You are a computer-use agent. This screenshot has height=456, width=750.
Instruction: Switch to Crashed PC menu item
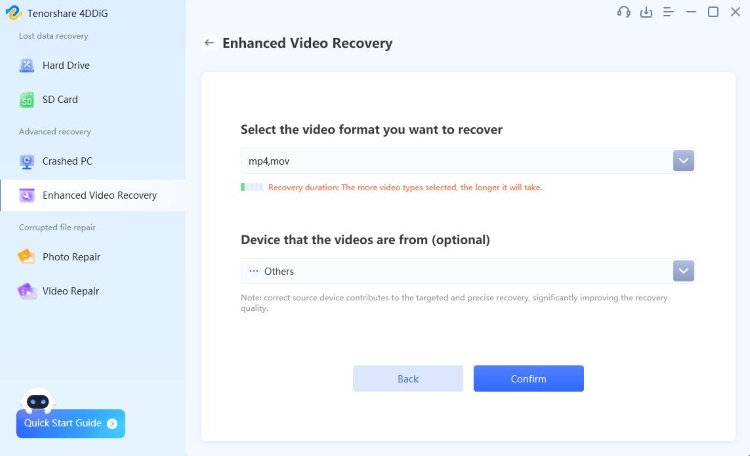93,162
